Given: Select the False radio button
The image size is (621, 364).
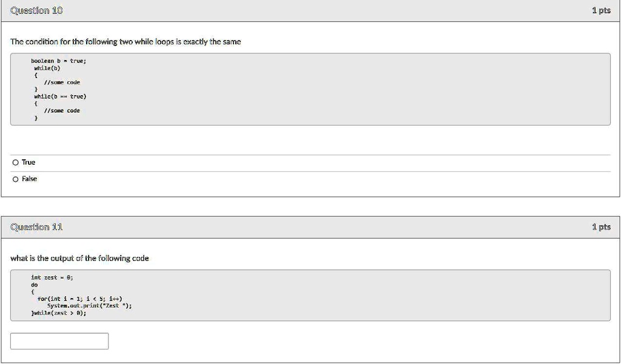Looking at the screenshot, I should pos(15,179).
